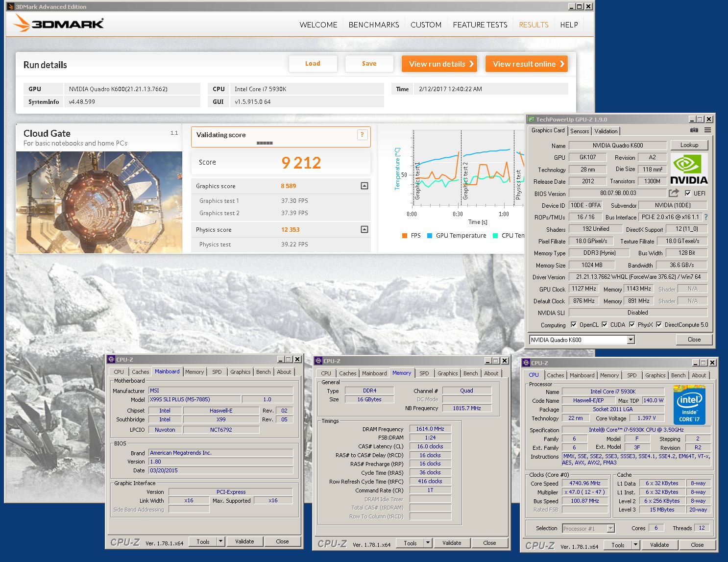728x562 pixels.
Task: Click Load button in Run details
Action: pyautogui.click(x=313, y=64)
